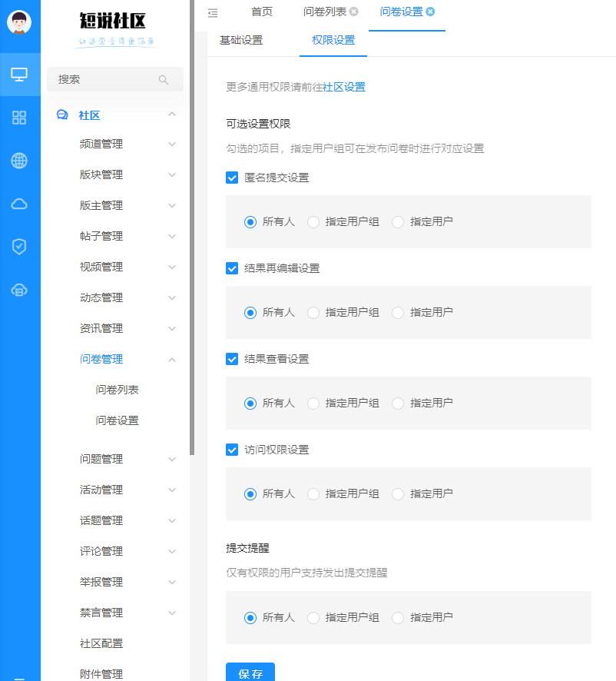Toggle 结果再编辑设置 checkbox

click(232, 268)
